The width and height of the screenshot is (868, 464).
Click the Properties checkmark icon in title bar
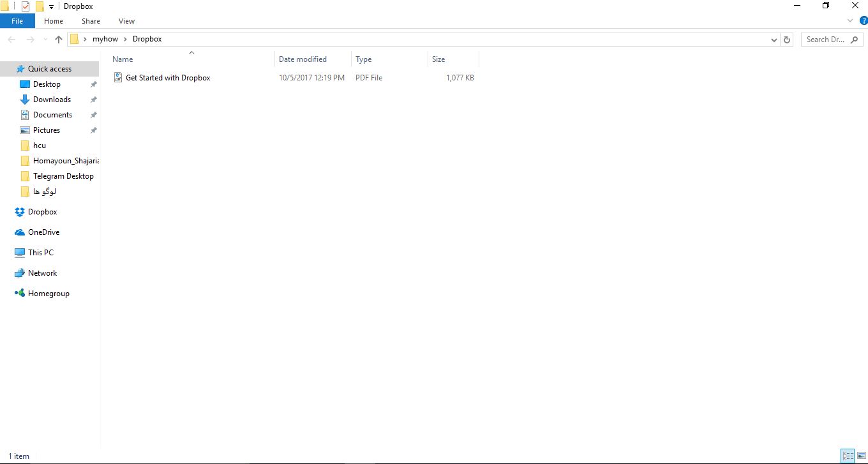pos(25,6)
